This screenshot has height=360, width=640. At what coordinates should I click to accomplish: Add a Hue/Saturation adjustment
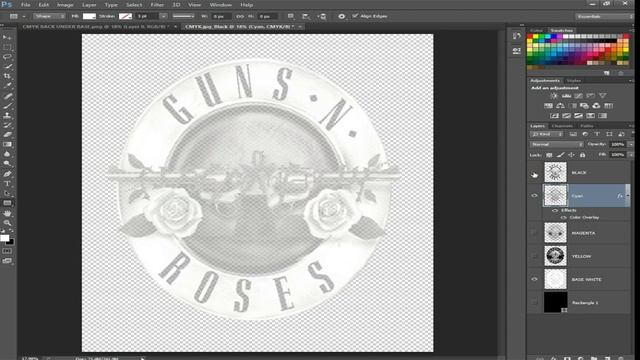[x=548, y=106]
